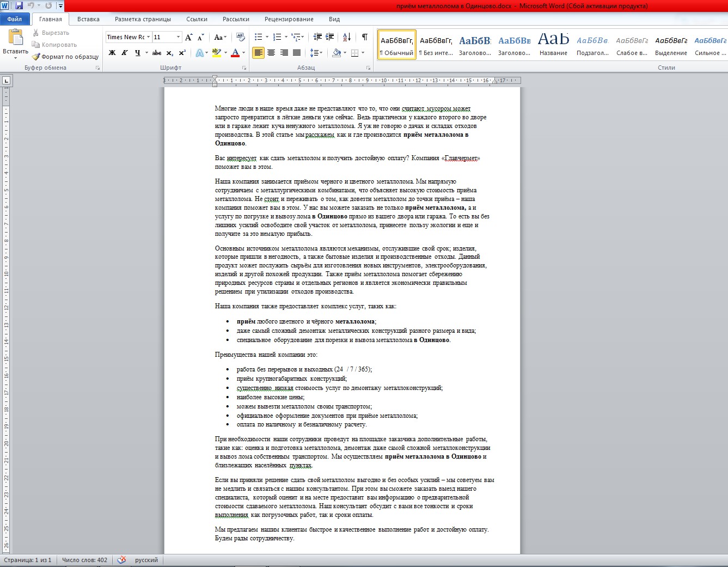Toggle superscript x² formatting
Viewport: 728px width, 567px height.
coord(182,53)
